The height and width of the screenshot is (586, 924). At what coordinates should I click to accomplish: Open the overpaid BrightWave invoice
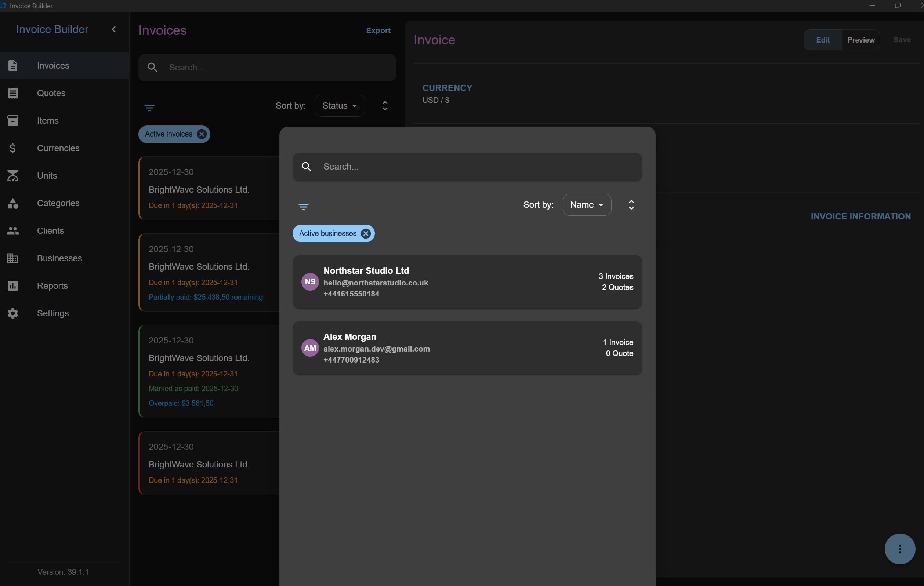pyautogui.click(x=209, y=372)
